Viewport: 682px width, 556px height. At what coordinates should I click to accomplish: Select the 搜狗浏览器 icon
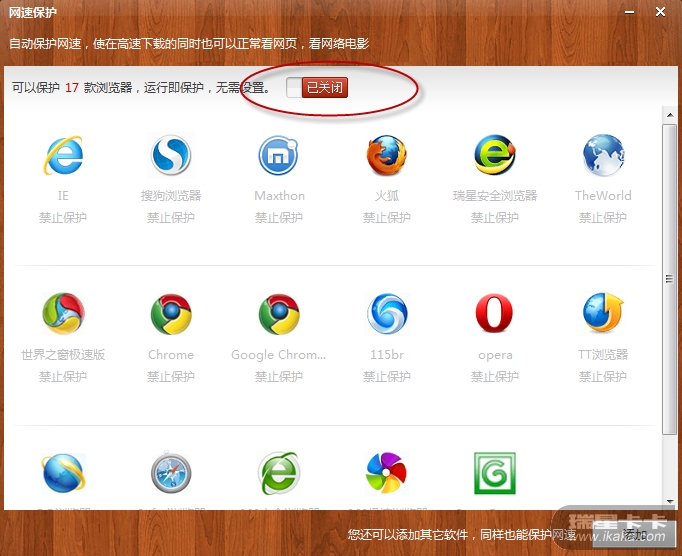[171, 155]
